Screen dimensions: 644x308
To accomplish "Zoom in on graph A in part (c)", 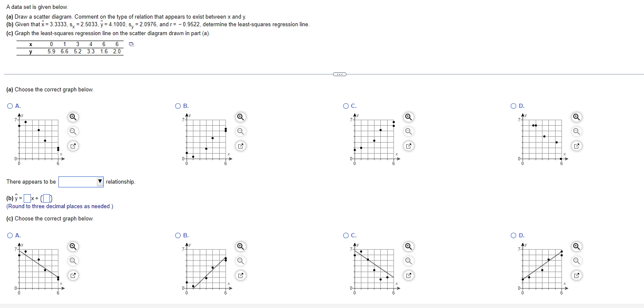I will [72, 246].
